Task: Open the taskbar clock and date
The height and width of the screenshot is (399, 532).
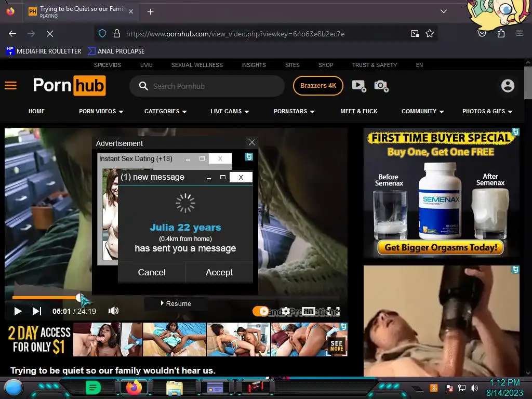Action: pos(504,388)
